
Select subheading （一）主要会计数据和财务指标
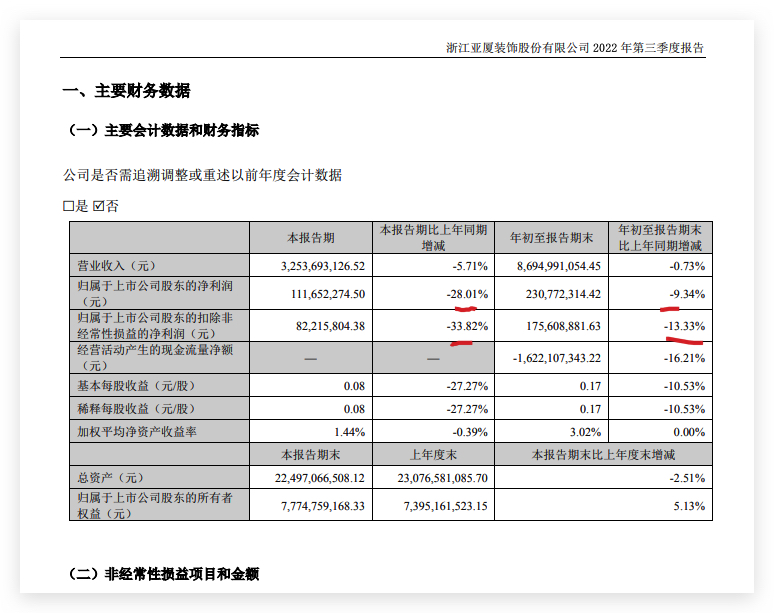tap(163, 130)
